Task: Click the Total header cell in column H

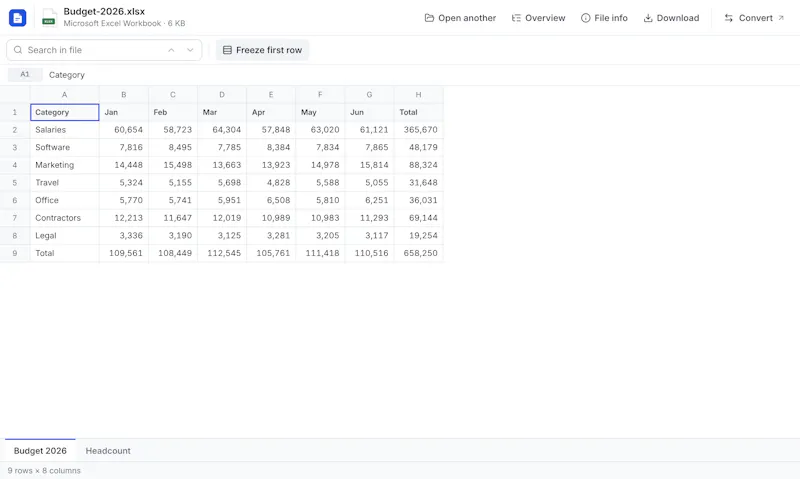Action: point(418,112)
